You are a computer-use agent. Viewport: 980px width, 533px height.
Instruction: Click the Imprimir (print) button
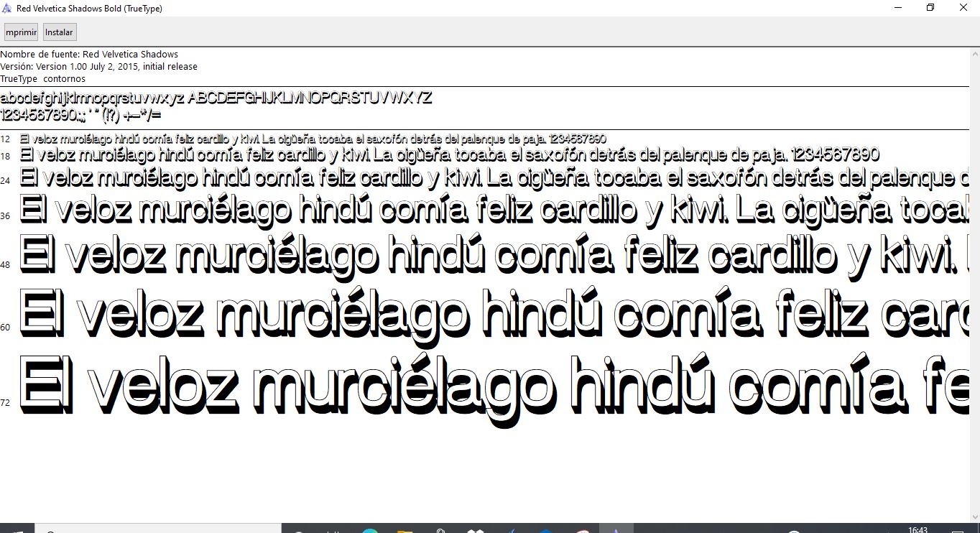(21, 32)
